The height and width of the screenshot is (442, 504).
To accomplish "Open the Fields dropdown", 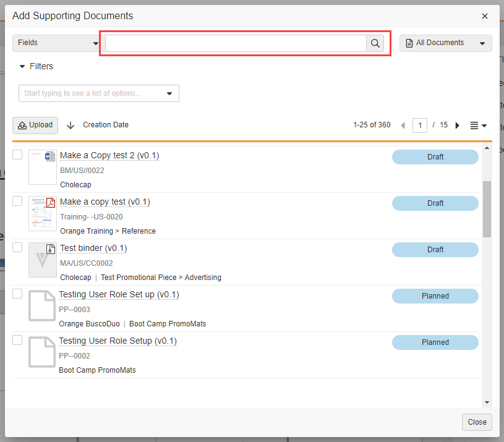I will [56, 43].
